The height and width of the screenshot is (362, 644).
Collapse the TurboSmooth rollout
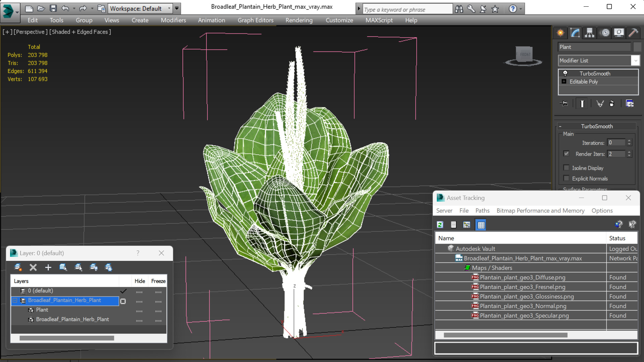pos(597,126)
